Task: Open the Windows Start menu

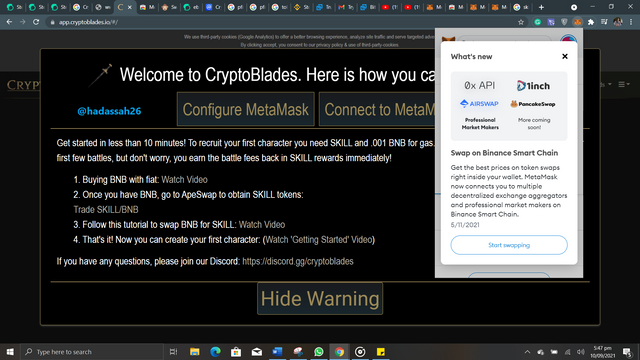Action: pyautogui.click(x=10, y=351)
